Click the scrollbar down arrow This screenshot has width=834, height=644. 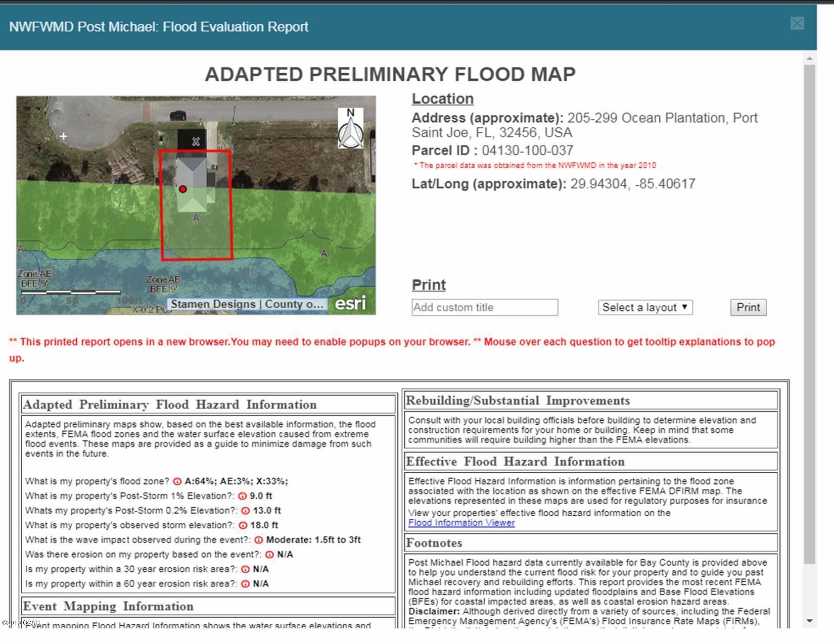pos(810,621)
